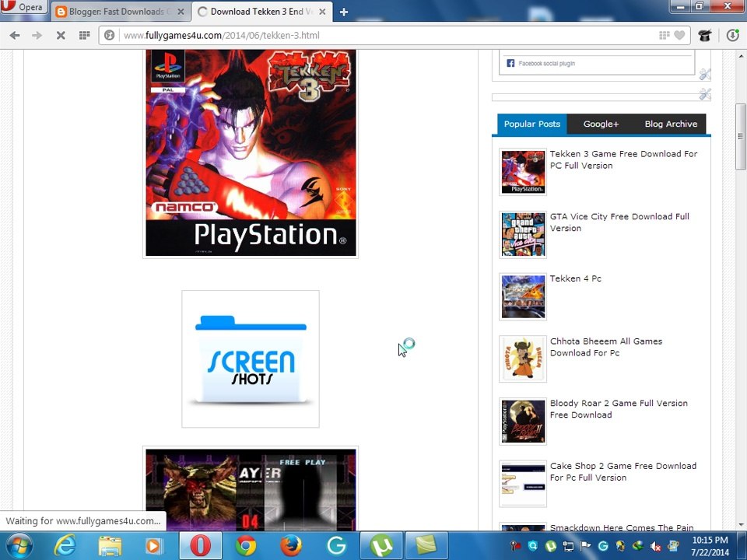
Task: Close the Blogger: Fast Downloads tab
Action: pos(181,12)
